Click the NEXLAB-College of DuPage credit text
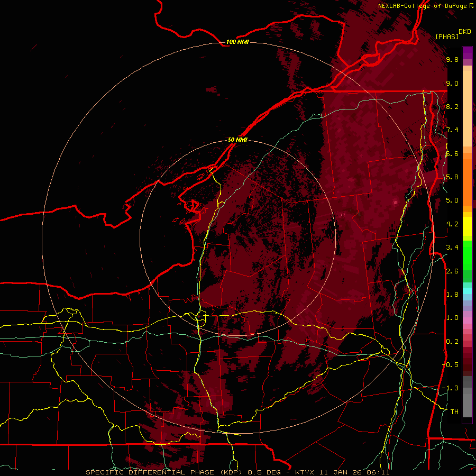This screenshot has width=476, height=476. point(422,6)
